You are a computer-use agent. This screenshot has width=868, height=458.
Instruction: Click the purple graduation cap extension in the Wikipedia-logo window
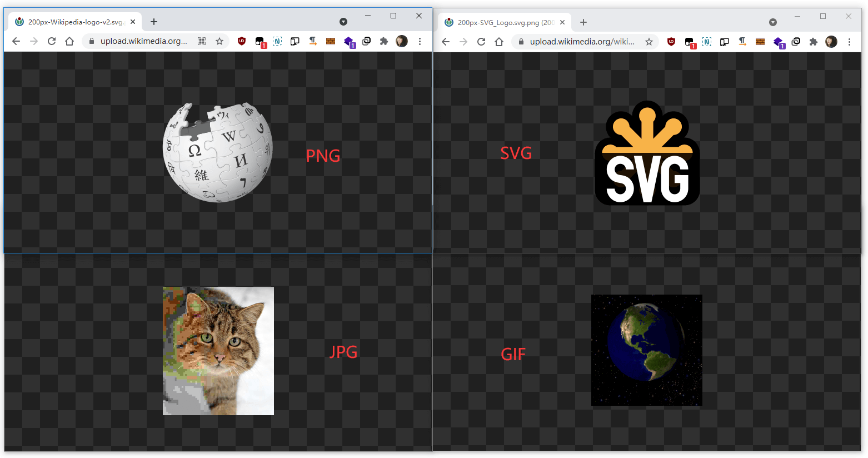coord(349,42)
